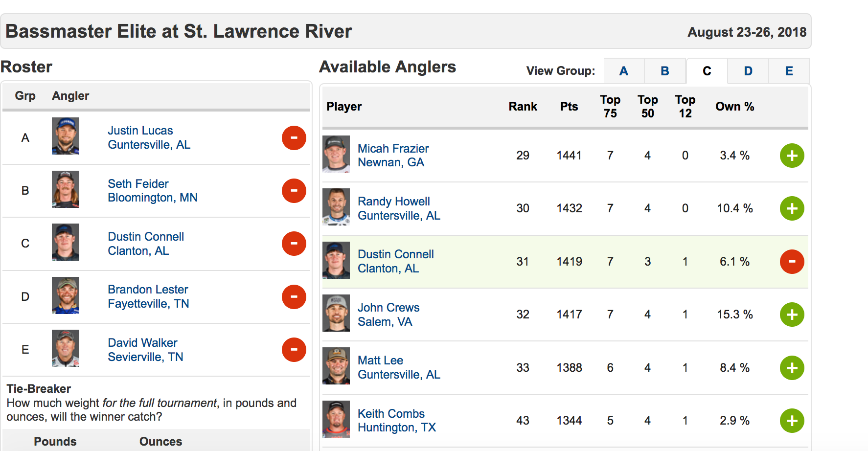
Task: Switch to View Group A tab
Action: click(x=623, y=71)
